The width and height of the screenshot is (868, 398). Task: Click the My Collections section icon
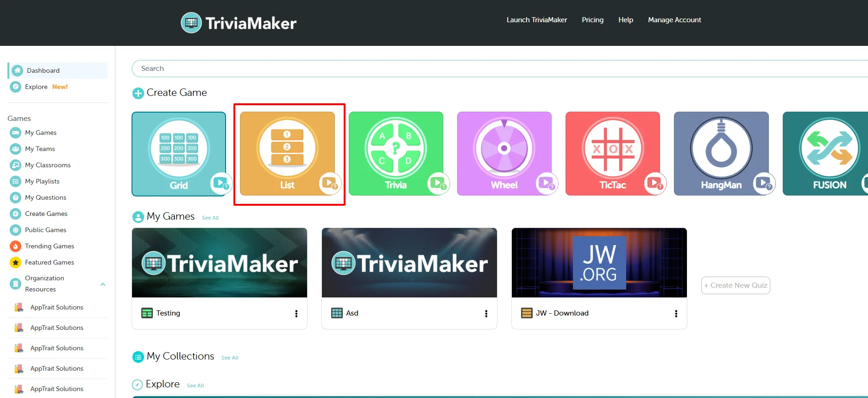138,357
